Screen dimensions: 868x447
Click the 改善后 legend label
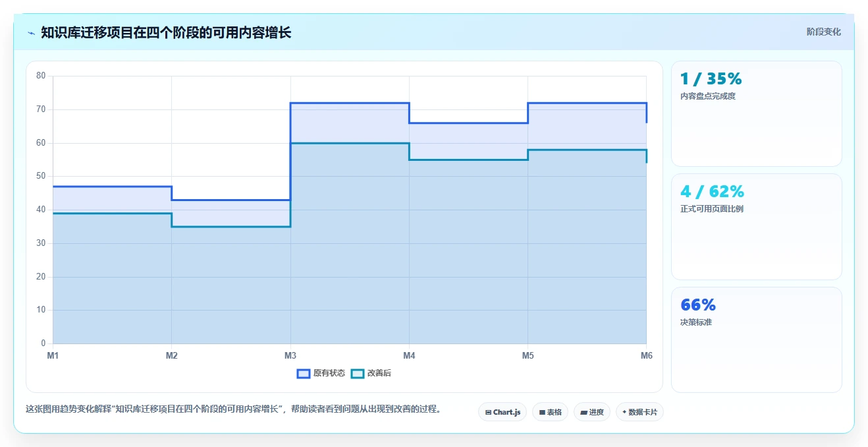click(379, 373)
